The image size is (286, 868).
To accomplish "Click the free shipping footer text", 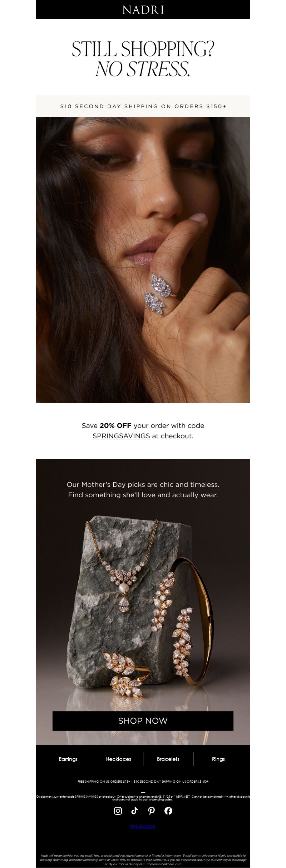I will point(143,782).
